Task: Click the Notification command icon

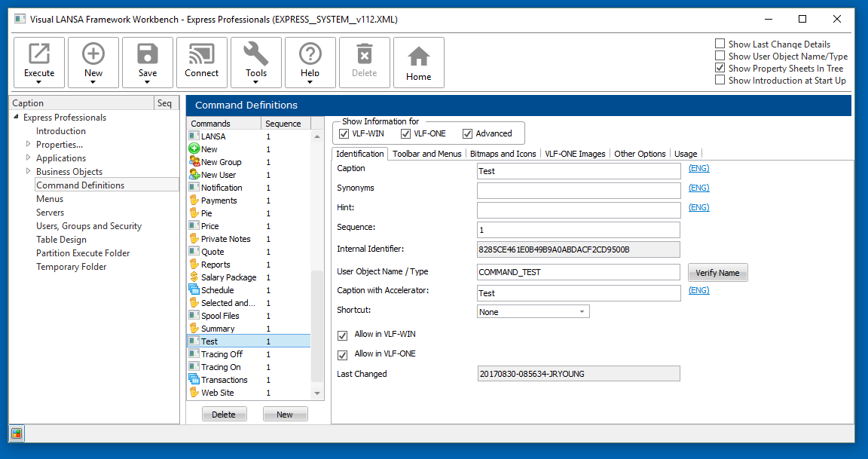Action: (194, 187)
